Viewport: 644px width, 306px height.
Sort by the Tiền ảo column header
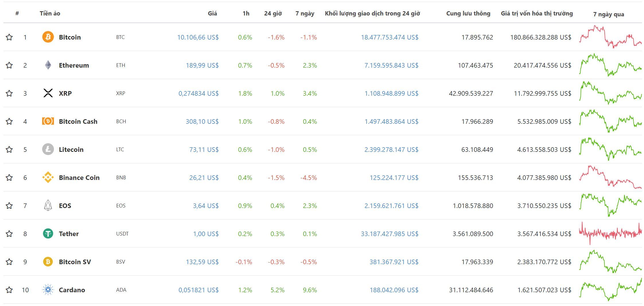pyautogui.click(x=50, y=13)
